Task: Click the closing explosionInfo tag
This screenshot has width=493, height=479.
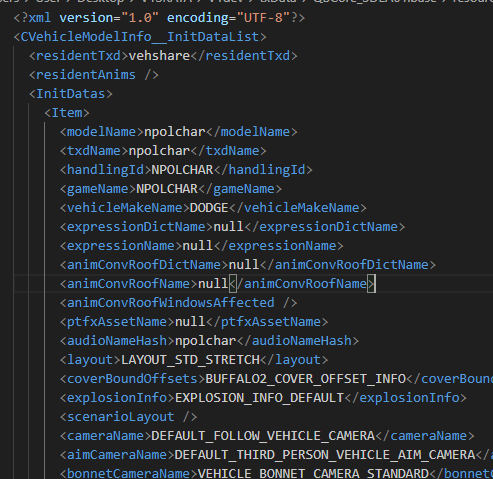Action: (405, 398)
